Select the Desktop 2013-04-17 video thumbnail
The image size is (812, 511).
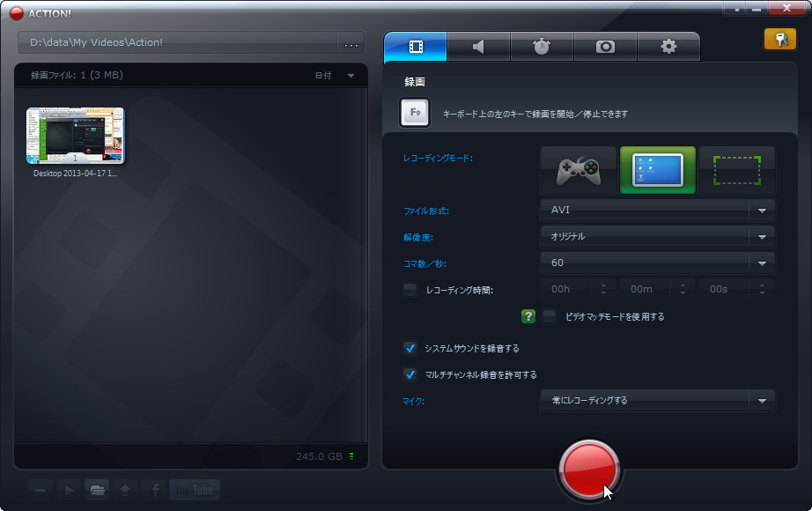click(76, 136)
